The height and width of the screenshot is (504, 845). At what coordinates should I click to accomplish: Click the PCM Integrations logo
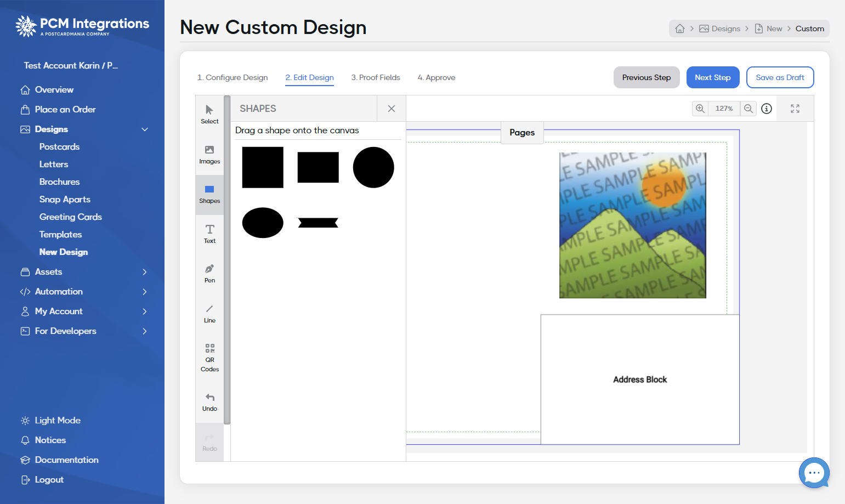coord(82,26)
